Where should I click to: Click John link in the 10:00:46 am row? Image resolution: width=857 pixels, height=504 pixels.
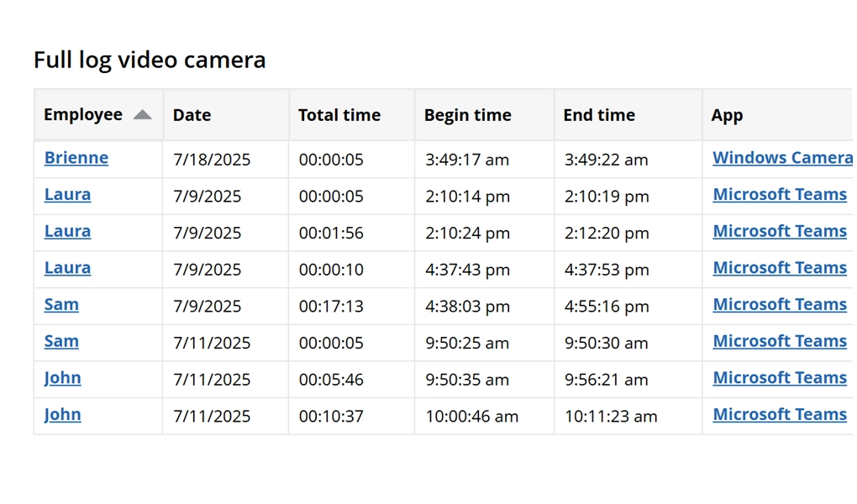[x=63, y=414]
